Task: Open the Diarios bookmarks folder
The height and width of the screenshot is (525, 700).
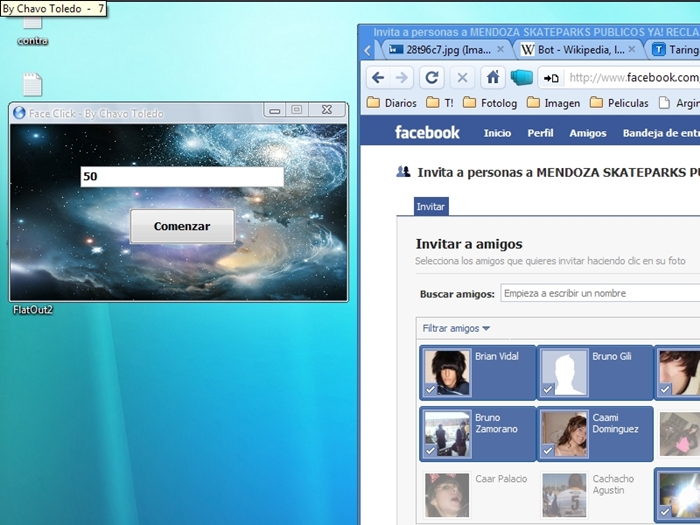Action: (x=392, y=103)
